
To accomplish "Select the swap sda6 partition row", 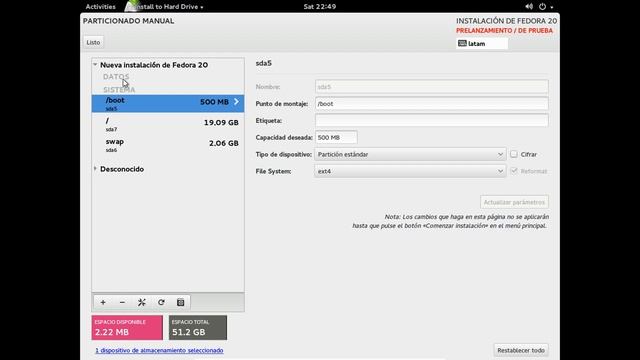I will coord(168,145).
